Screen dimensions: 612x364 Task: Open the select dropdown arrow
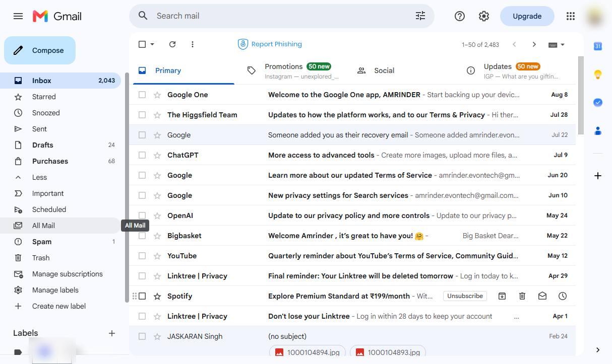click(152, 44)
